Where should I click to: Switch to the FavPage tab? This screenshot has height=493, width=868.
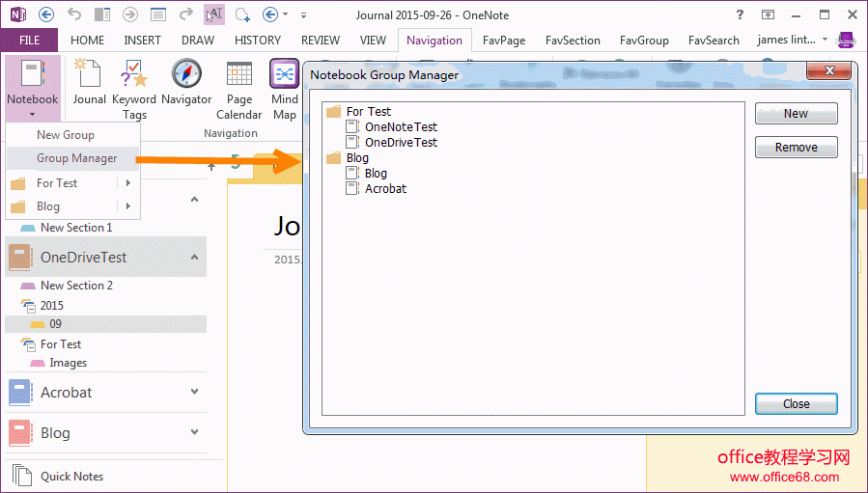click(x=506, y=41)
